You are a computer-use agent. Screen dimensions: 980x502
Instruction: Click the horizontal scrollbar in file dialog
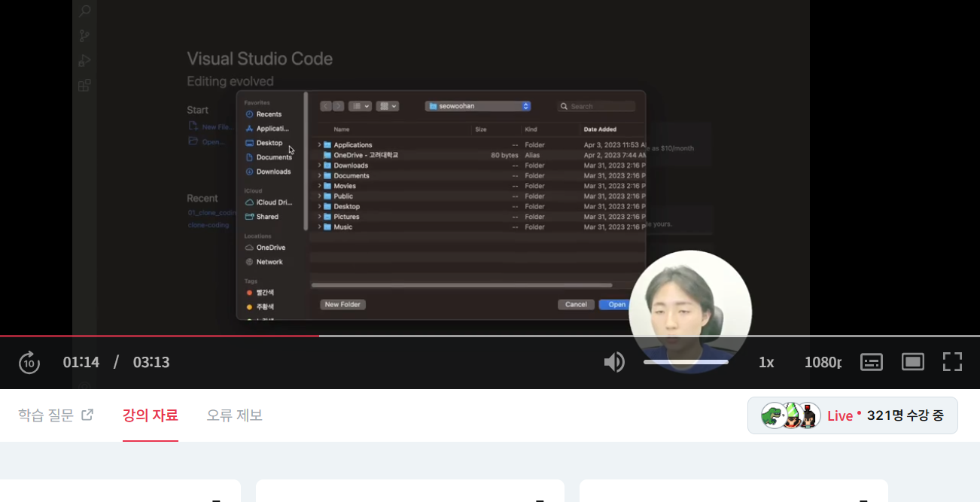(461, 285)
